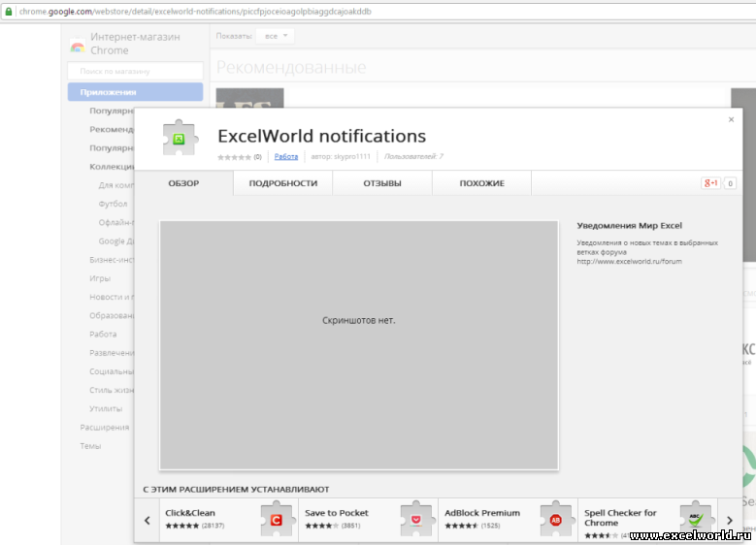Click the 'Пользователей: 7' text
This screenshot has height=545, width=756.
413,156
